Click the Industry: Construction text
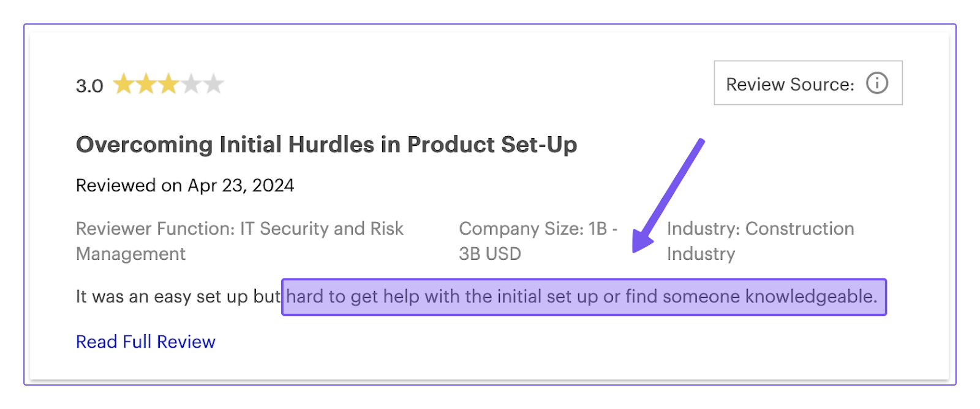This screenshot has width=980, height=409. 760,229
